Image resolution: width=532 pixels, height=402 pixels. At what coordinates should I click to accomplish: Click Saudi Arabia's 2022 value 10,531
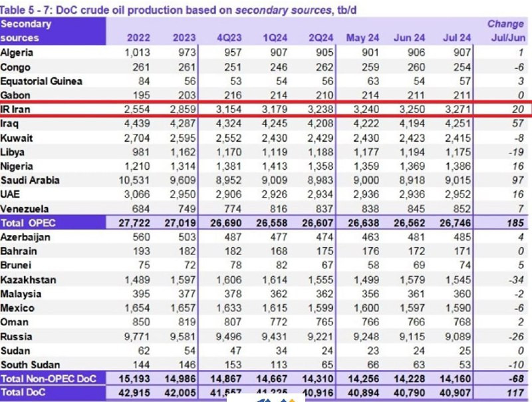[x=134, y=180]
